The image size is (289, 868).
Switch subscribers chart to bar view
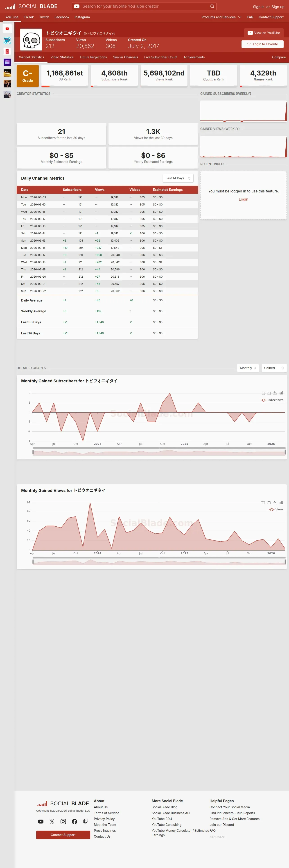(281, 393)
